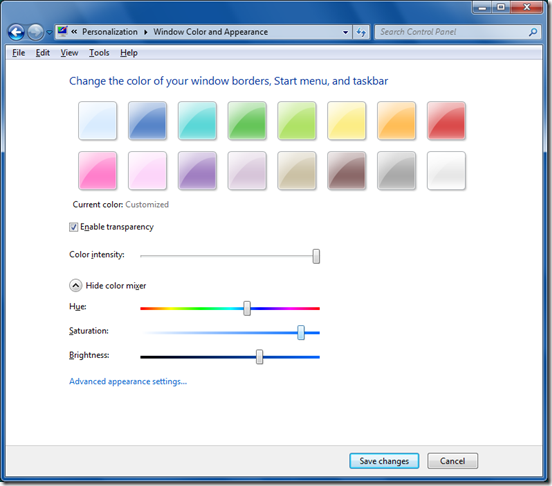The height and width of the screenshot is (486, 552).
Task: Open the View menu
Action: [x=69, y=53]
